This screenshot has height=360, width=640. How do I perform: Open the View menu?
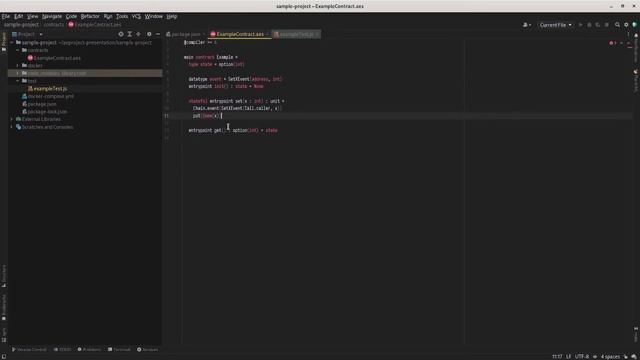point(32,16)
